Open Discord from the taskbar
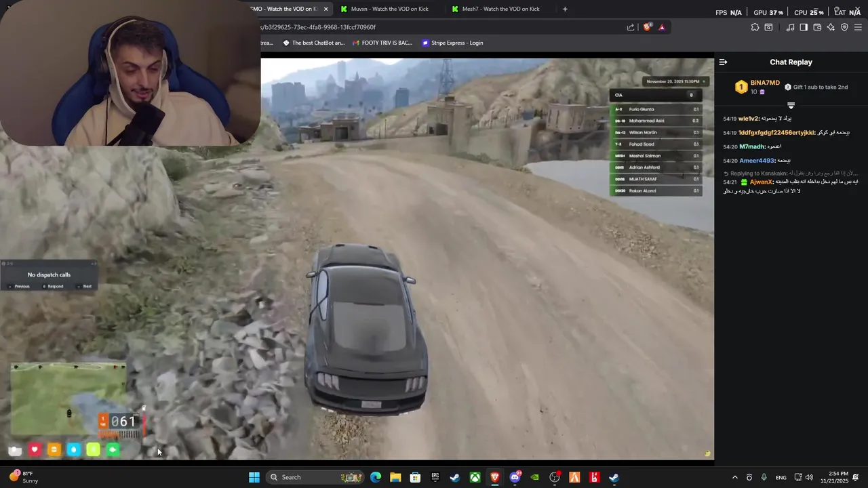Screen dimensions: 868x488 (x=515, y=477)
